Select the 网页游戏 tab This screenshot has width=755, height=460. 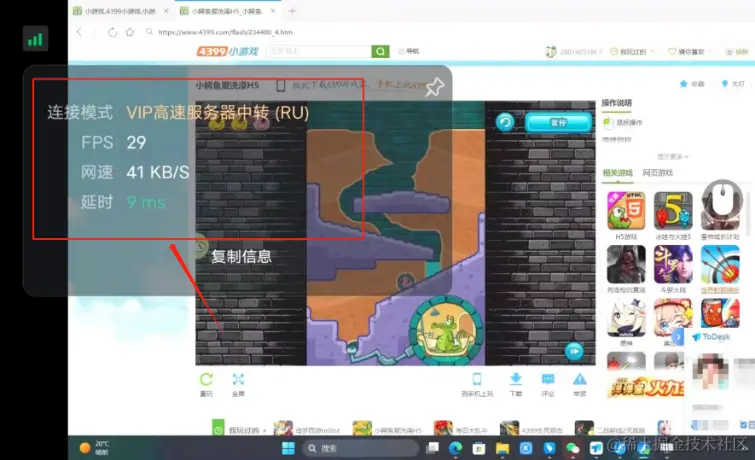[x=657, y=172]
